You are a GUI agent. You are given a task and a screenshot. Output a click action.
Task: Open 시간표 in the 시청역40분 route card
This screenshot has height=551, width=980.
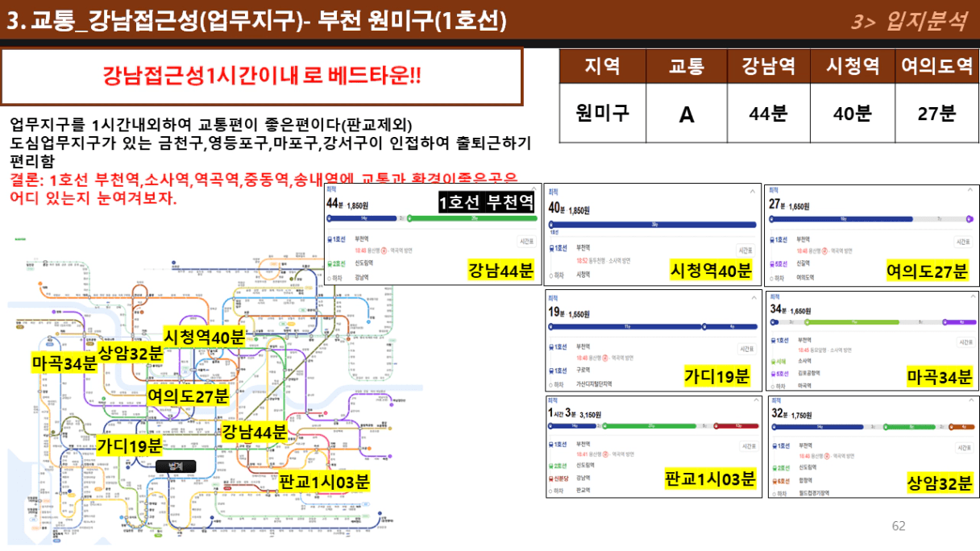(747, 251)
